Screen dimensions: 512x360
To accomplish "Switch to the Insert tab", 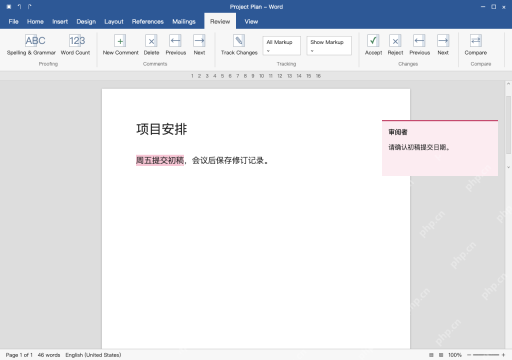I will coord(60,22).
